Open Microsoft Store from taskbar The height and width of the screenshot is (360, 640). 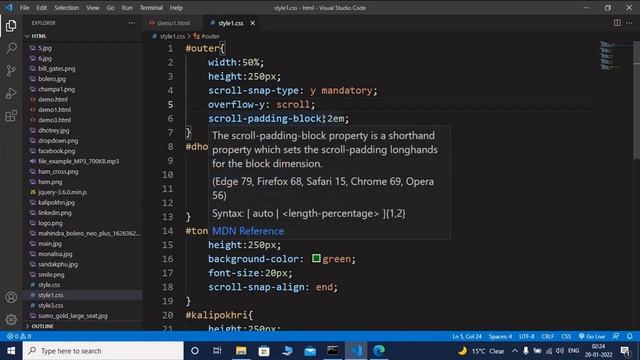(x=264, y=351)
